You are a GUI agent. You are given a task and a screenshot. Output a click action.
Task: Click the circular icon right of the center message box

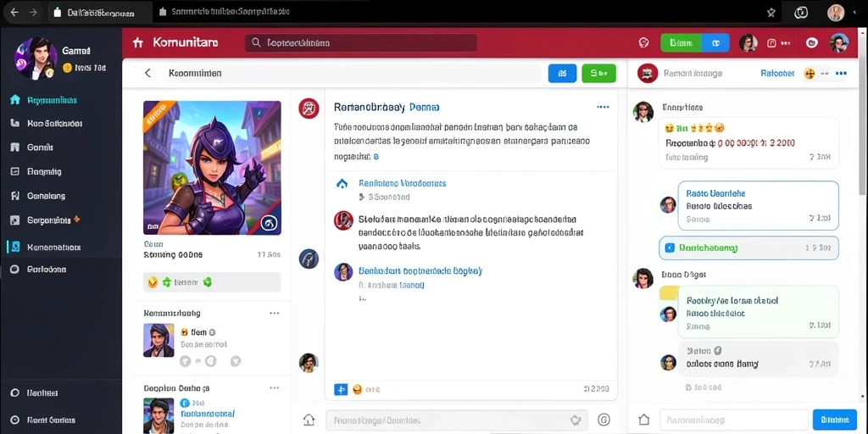[x=604, y=420]
